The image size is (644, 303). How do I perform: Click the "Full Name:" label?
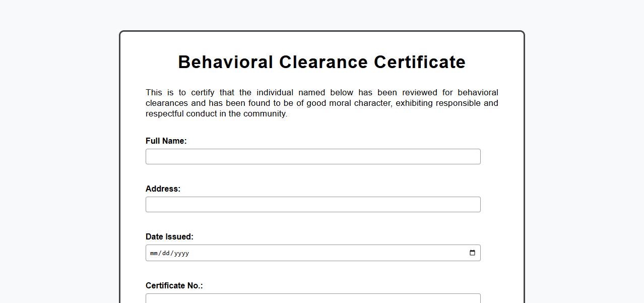(x=166, y=141)
